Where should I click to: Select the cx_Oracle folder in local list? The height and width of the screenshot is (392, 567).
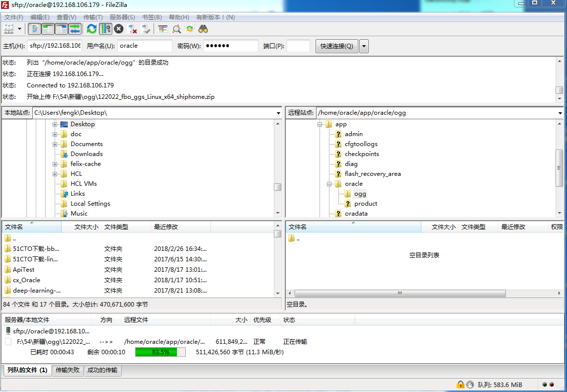(26, 280)
